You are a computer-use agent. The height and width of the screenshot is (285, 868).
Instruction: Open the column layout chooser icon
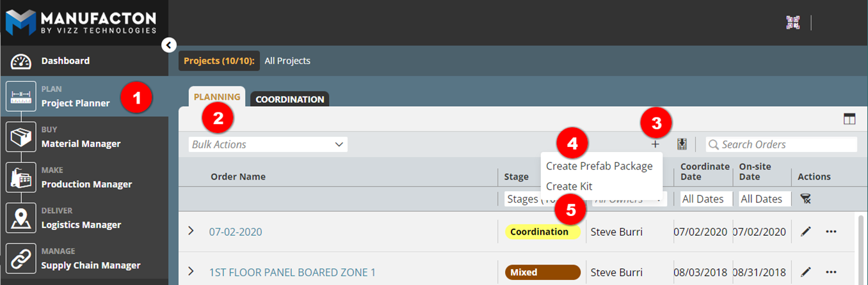849,119
